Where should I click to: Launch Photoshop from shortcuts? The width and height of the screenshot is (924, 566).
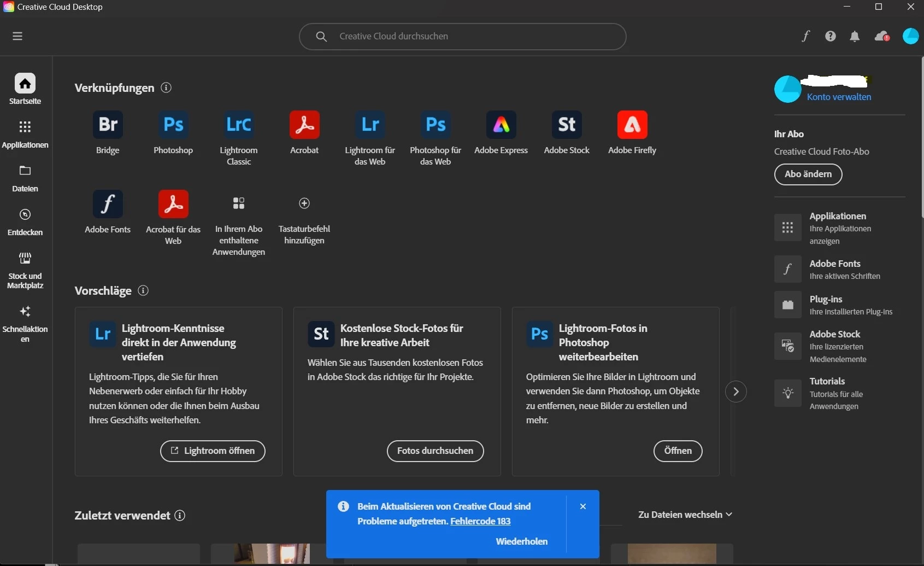pyautogui.click(x=173, y=125)
